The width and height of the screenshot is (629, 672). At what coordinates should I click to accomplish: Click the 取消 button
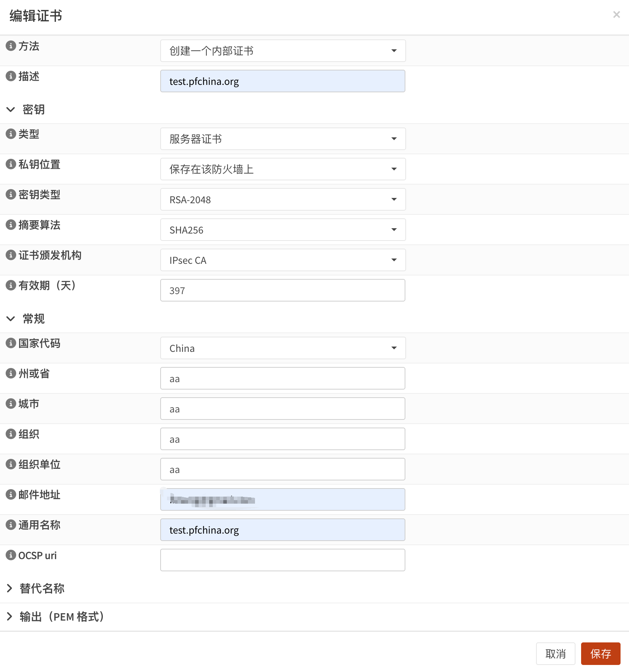pyautogui.click(x=555, y=654)
